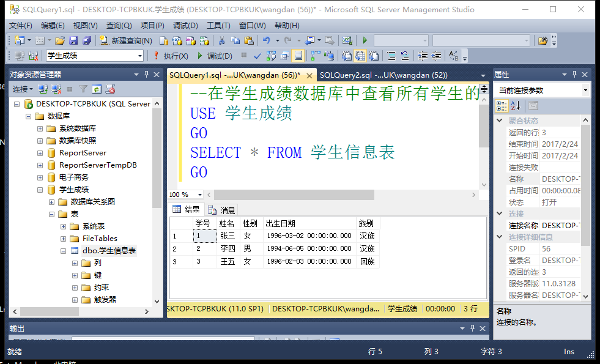The width and height of the screenshot is (600, 364).
Task: Click the 出生日期 column header
Action: (309, 223)
